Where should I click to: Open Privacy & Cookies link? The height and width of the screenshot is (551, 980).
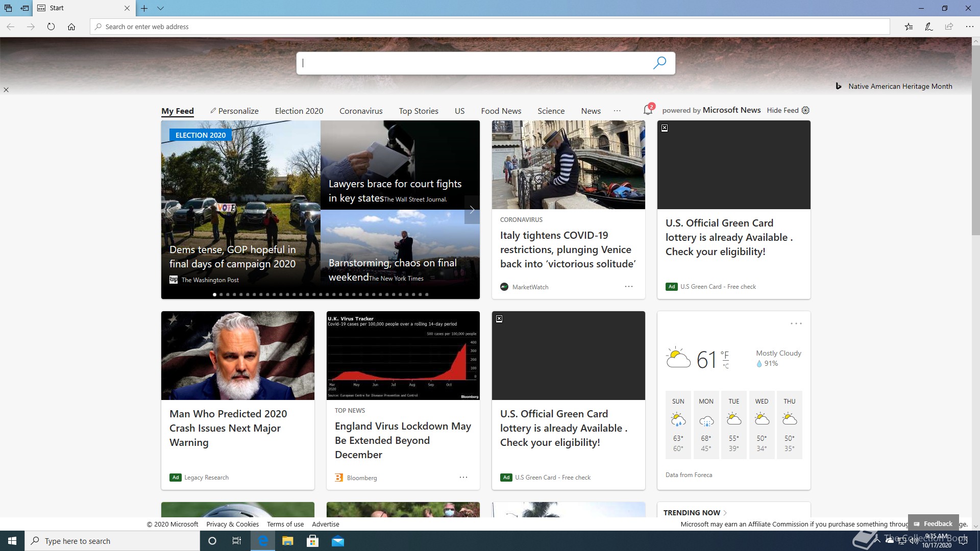pos(232,524)
